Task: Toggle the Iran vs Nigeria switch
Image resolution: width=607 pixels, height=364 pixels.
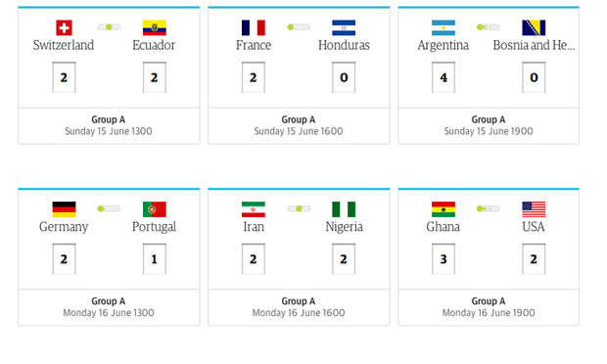Action: pyautogui.click(x=299, y=208)
